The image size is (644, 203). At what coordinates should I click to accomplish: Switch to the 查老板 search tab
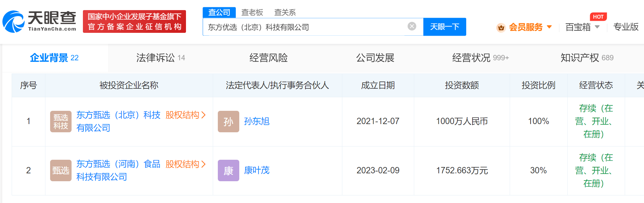pyautogui.click(x=252, y=12)
